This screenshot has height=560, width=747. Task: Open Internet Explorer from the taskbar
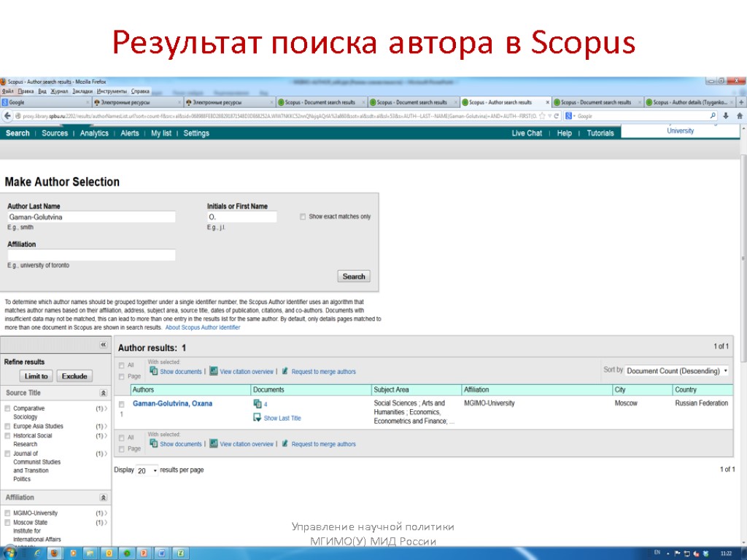pos(36,553)
